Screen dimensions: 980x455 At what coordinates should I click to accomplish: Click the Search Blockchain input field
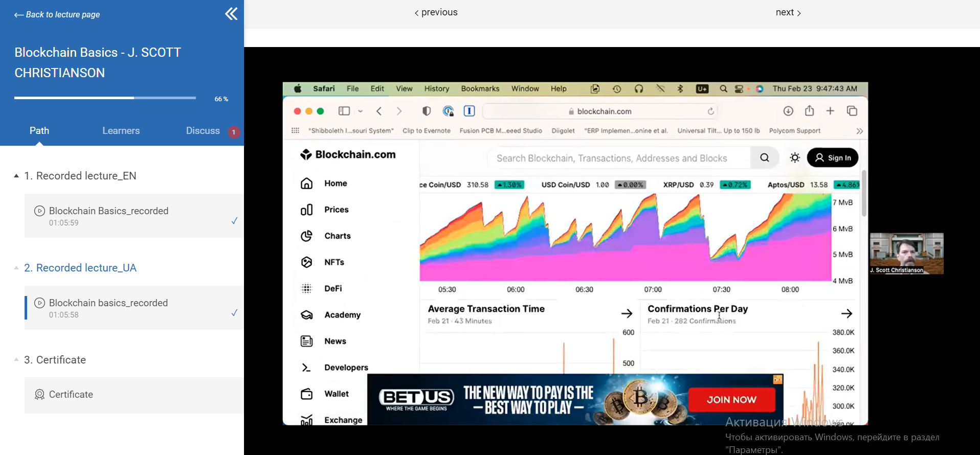pos(619,158)
